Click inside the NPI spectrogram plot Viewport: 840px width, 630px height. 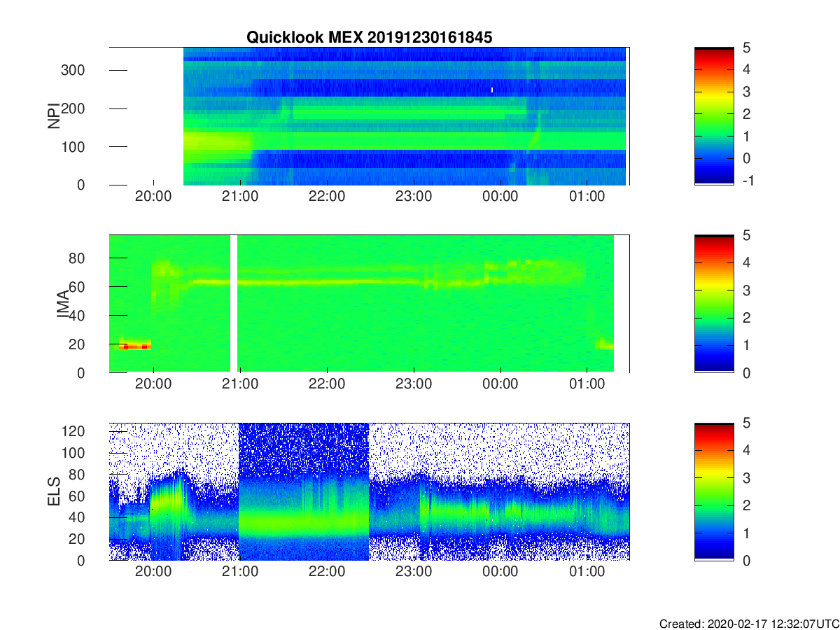369,116
